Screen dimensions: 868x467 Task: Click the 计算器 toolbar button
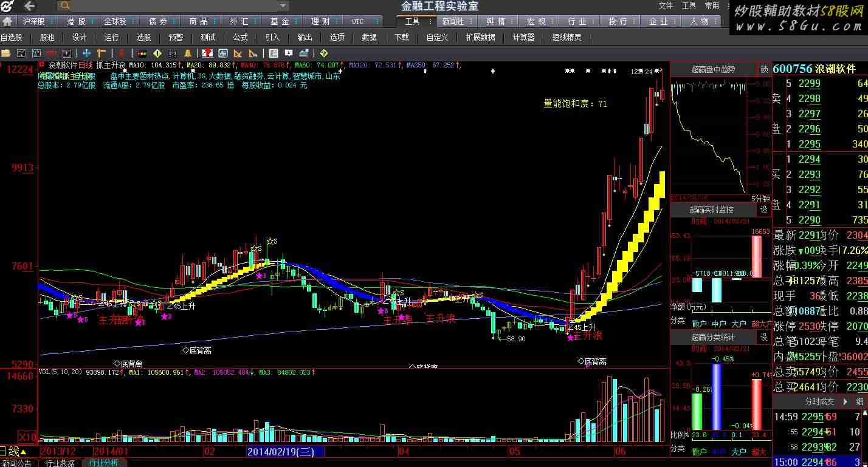[523, 37]
